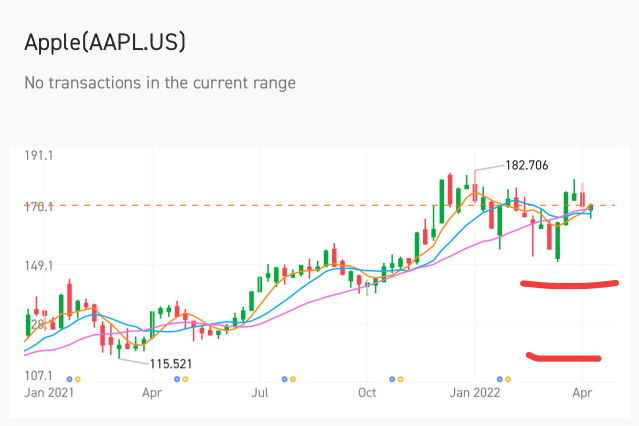639x426 pixels.
Task: Click the Oct date label
Action: coord(367,393)
